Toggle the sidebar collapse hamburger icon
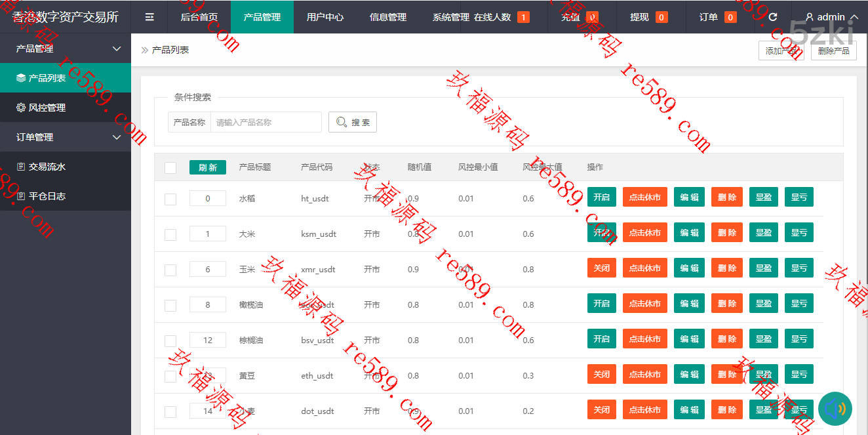868x435 pixels. [x=149, y=17]
